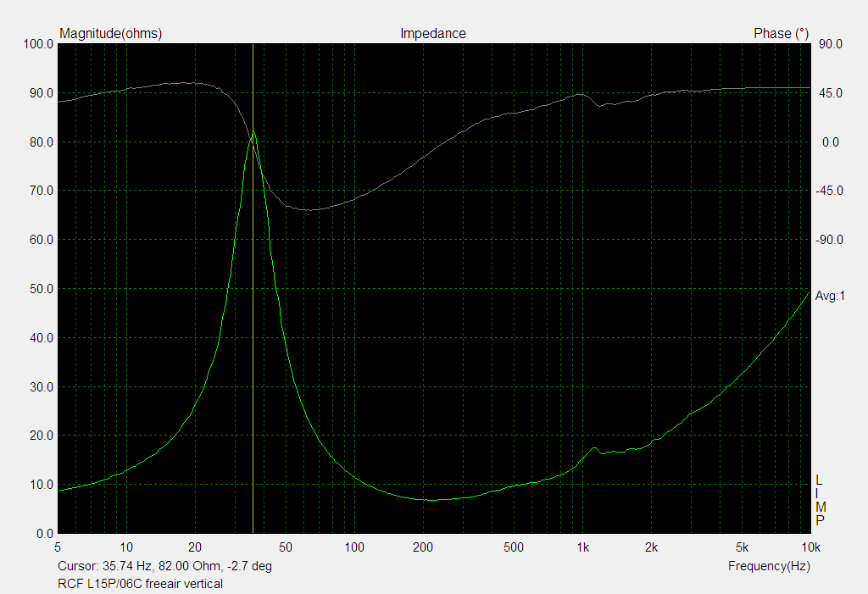
Task: Click the 'Impedance' chart title
Action: point(433,34)
